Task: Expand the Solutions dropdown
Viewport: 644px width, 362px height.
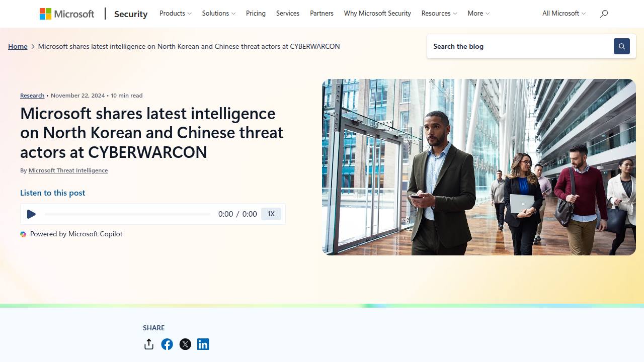Action: point(219,14)
